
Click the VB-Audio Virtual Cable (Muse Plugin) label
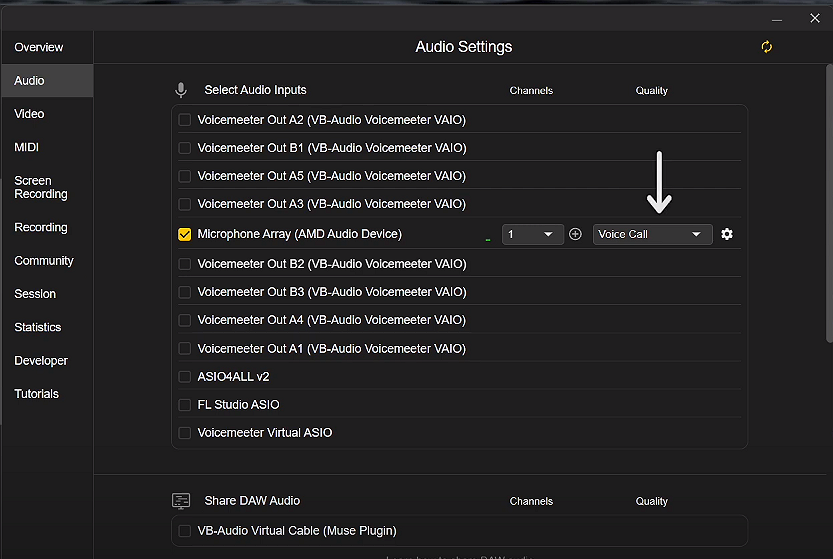(297, 531)
